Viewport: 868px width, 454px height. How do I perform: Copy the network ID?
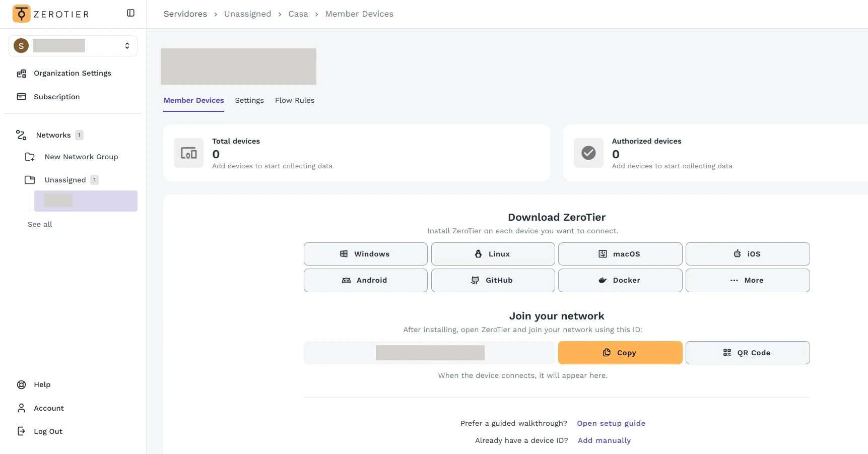click(x=620, y=353)
